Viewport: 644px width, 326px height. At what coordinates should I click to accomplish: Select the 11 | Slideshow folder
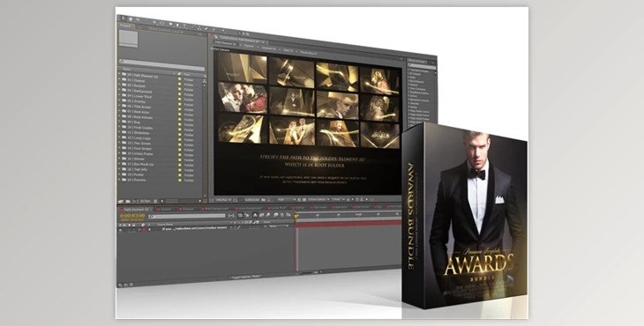click(x=138, y=133)
